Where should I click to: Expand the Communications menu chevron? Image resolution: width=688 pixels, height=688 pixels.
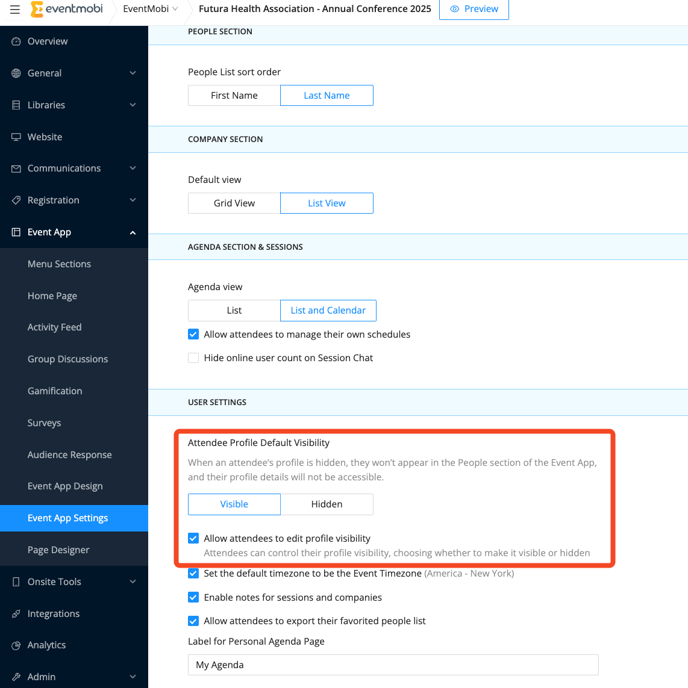coord(133,168)
